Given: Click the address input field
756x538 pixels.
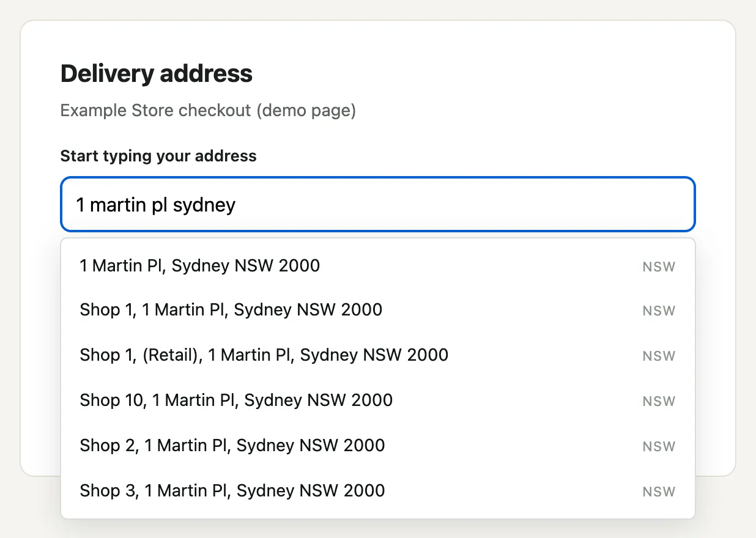Looking at the screenshot, I should [x=378, y=204].
